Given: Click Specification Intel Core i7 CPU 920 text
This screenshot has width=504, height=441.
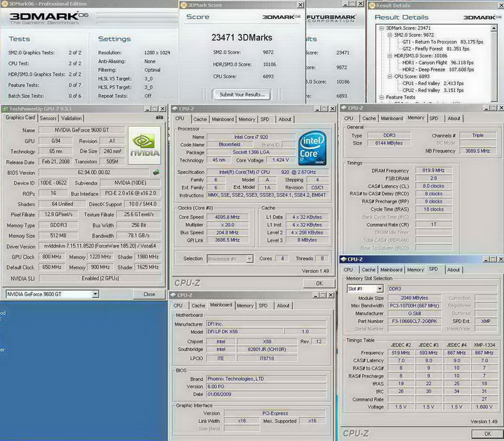Looking at the screenshot, I should (x=267, y=172).
